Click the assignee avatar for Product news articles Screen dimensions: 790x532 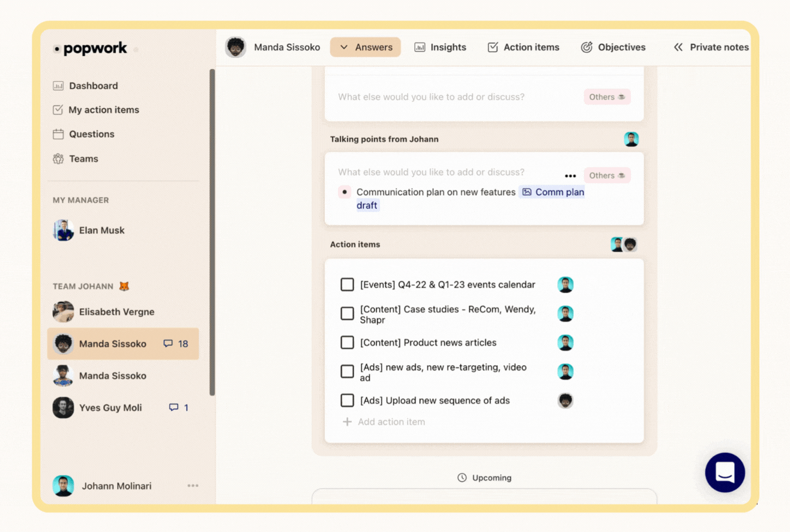(x=565, y=342)
